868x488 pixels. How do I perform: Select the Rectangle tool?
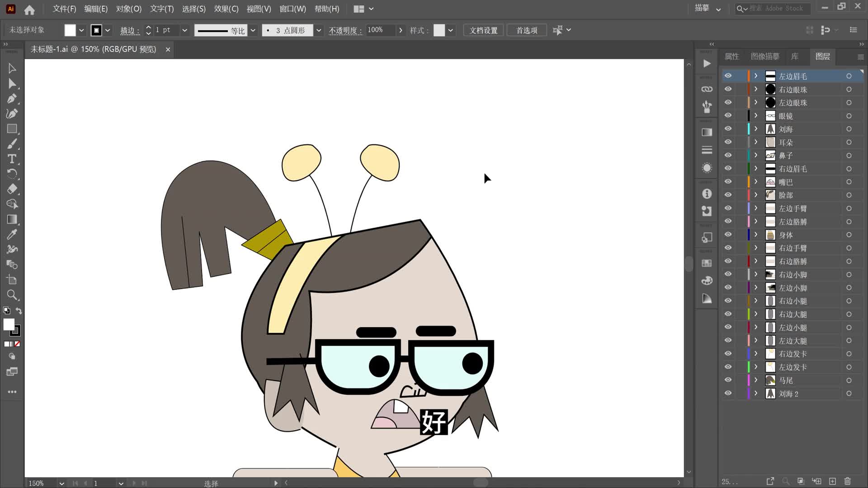point(12,129)
